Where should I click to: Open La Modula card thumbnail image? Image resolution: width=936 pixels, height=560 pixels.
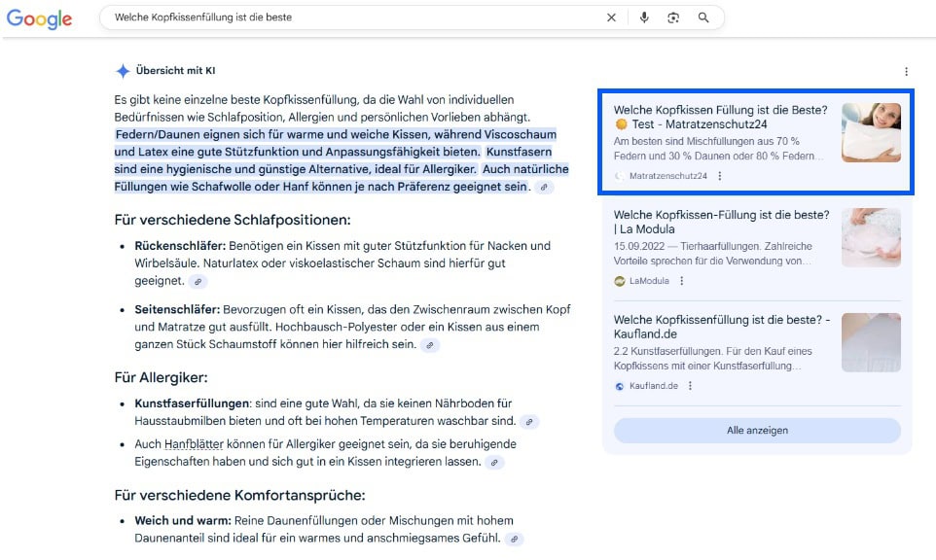click(x=871, y=237)
